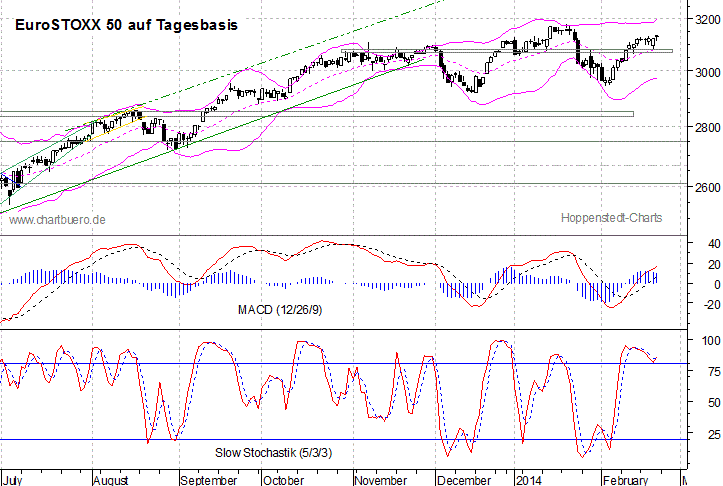Viewport: 723px width, 486px height.
Task: Click the October label on the time axis
Action: pos(283,480)
